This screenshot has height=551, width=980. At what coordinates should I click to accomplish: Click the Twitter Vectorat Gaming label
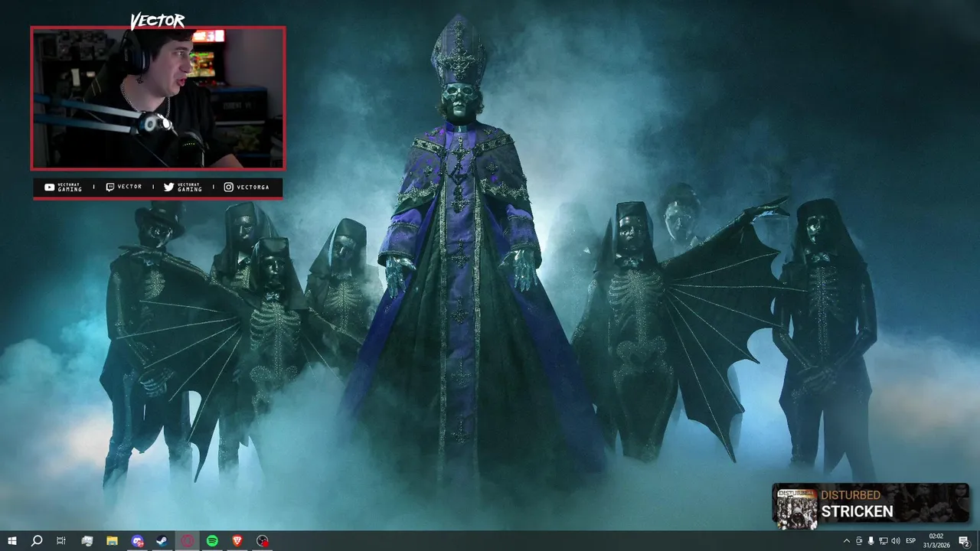click(x=183, y=187)
